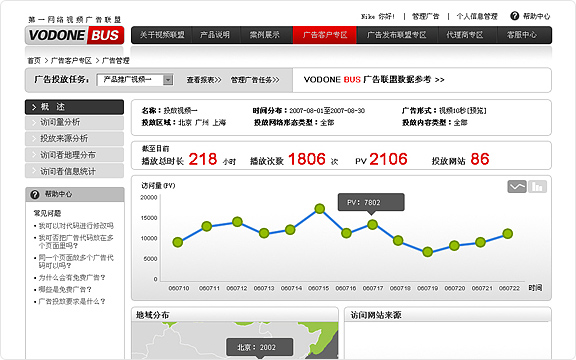Click the 管理广告任务>> link
The width and height of the screenshot is (576, 360).
tap(255, 80)
